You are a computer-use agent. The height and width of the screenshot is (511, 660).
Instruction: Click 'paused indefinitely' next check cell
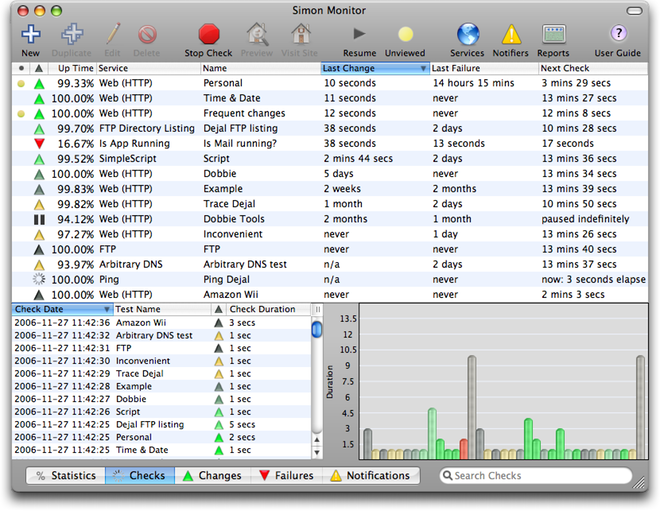585,219
